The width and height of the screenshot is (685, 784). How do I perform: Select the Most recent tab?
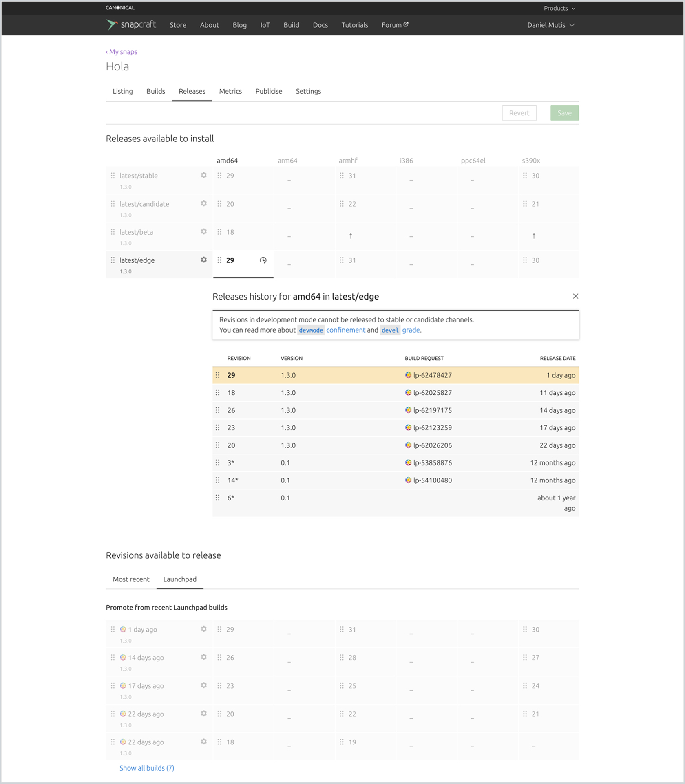(131, 579)
